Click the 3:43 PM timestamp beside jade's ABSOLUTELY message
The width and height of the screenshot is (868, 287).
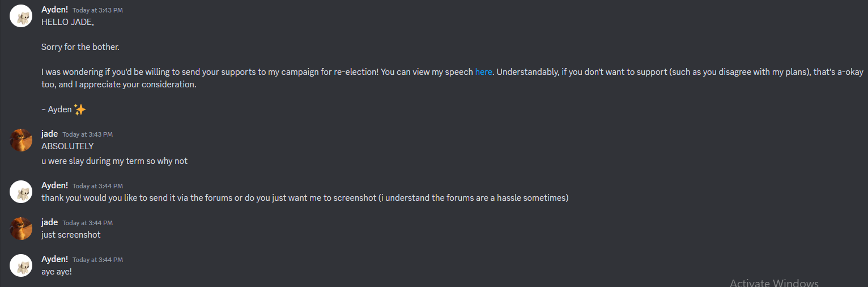click(x=88, y=134)
